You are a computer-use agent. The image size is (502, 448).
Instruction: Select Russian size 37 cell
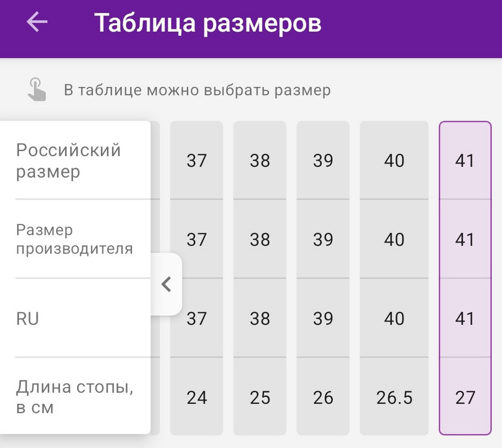tap(196, 161)
